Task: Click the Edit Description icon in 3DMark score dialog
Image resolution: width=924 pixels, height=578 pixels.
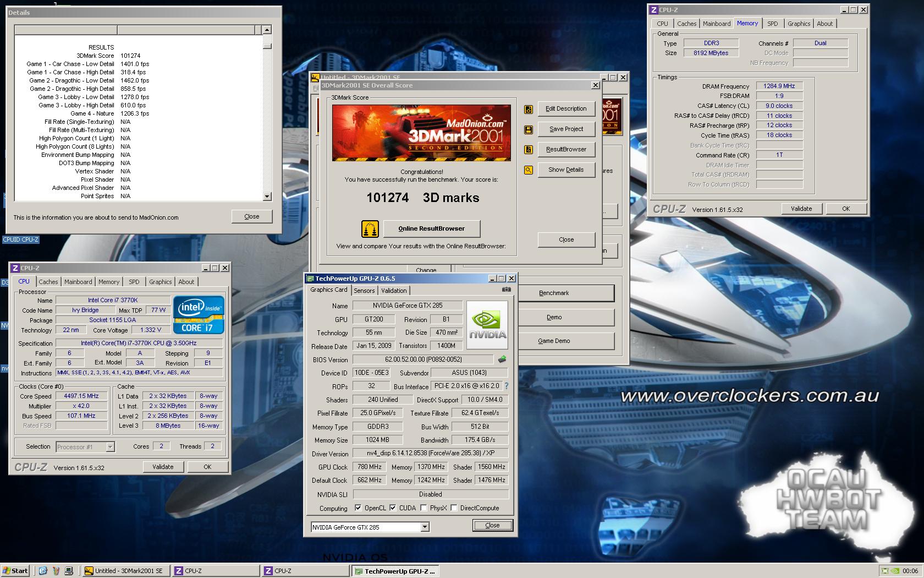Action: pos(528,109)
